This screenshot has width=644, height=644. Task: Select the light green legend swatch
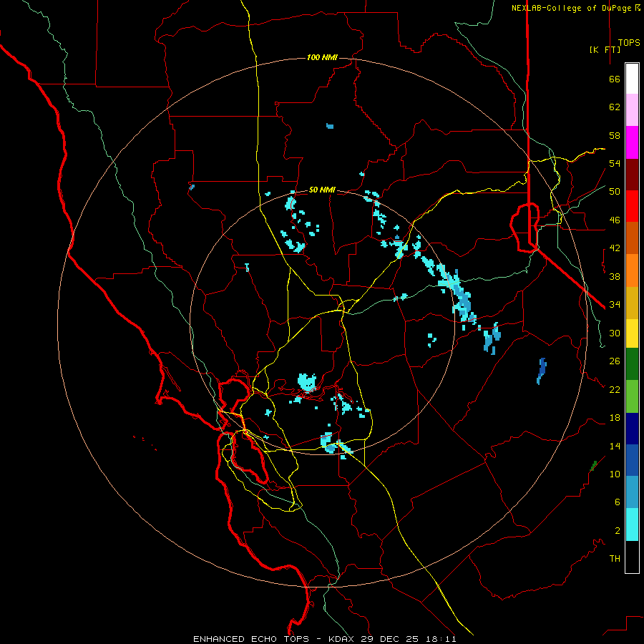coord(632,396)
